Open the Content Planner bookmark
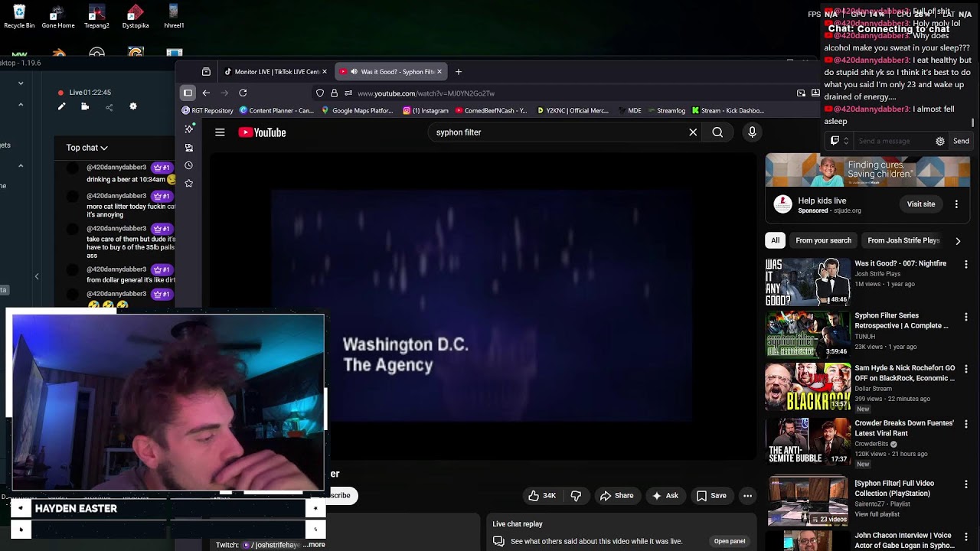This screenshot has width=980, height=551. click(276, 110)
